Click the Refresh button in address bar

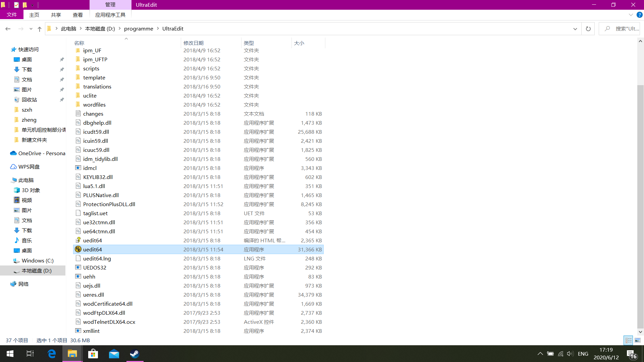[588, 29]
